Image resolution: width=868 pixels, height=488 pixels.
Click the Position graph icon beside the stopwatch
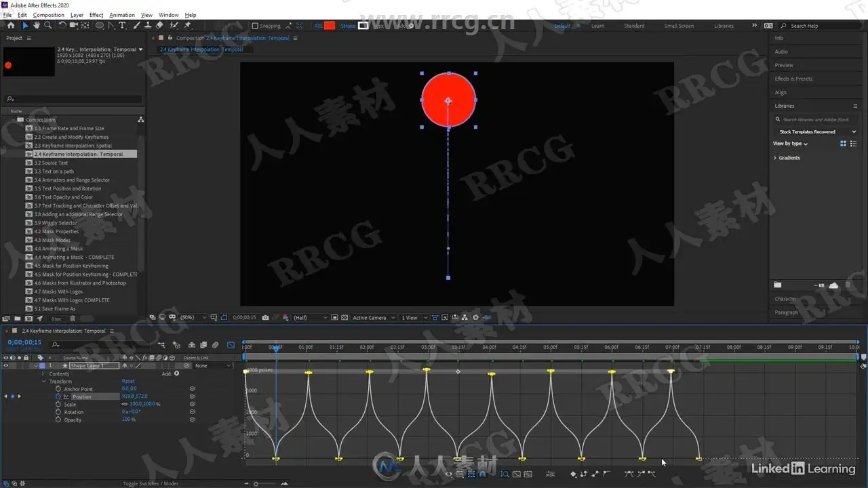tap(66, 396)
